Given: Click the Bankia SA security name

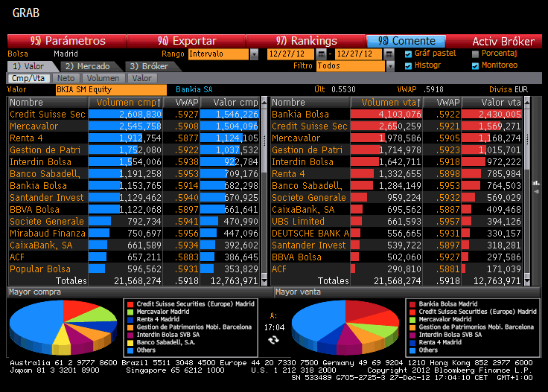Looking at the screenshot, I should [194, 90].
